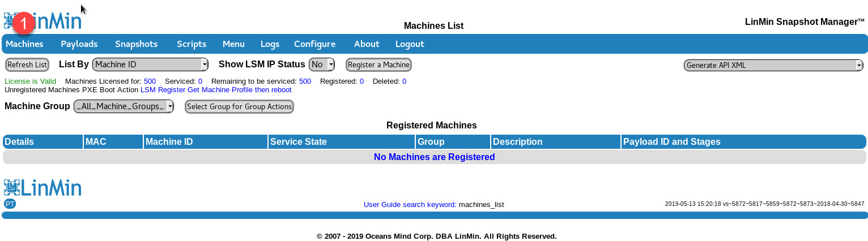Image resolution: width=868 pixels, height=241 pixels.
Task: Click the LinMin logo at page bottom
Action: tap(43, 187)
